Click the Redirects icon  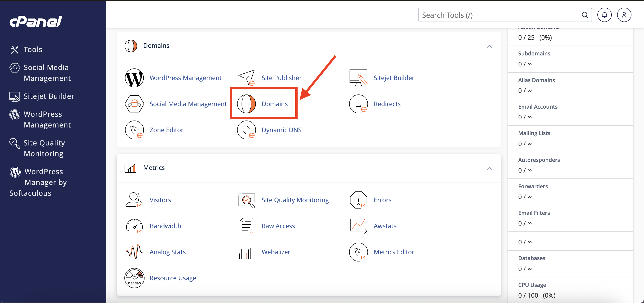click(x=358, y=104)
